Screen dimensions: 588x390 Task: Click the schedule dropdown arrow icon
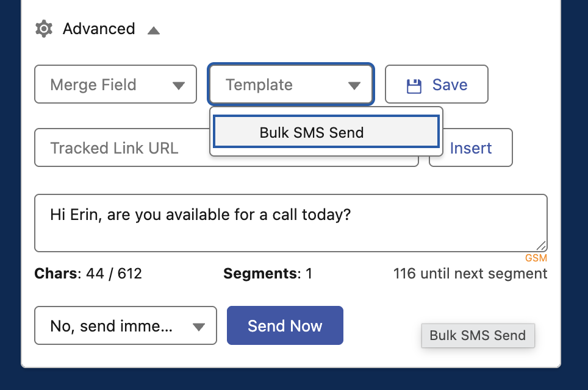coord(199,327)
